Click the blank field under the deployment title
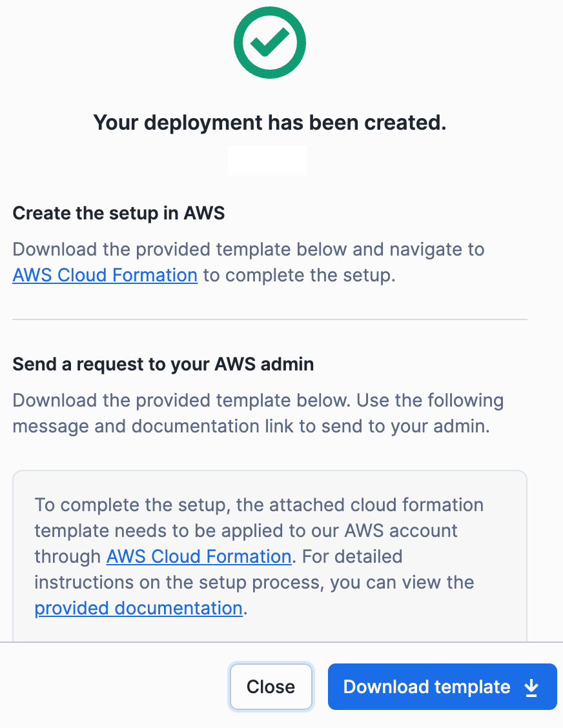Image resolution: width=563 pixels, height=728 pixels. [267, 160]
